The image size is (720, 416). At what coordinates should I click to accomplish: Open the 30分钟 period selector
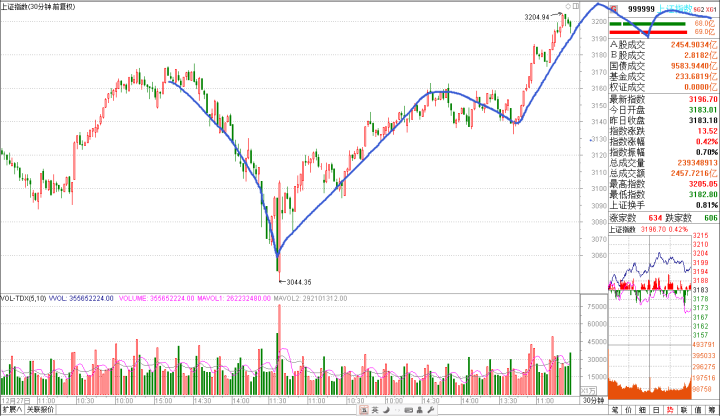pos(592,401)
